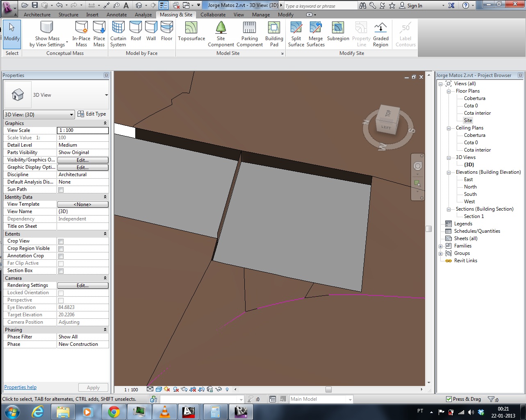Activate the Building Pad tool
The height and width of the screenshot is (420, 526).
coord(274,33)
